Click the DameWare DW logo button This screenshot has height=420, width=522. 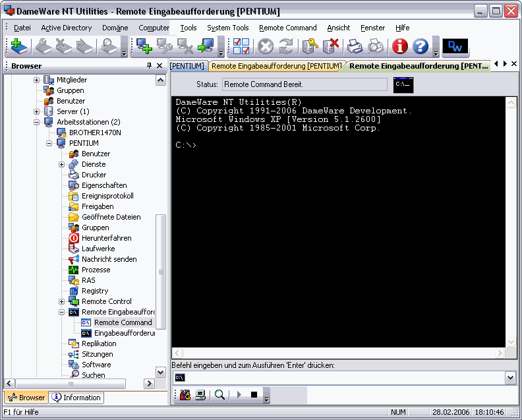pos(455,46)
